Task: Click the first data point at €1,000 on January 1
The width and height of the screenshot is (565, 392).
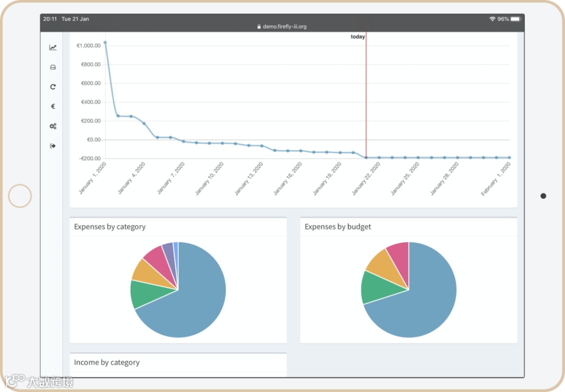Action: 105,42
